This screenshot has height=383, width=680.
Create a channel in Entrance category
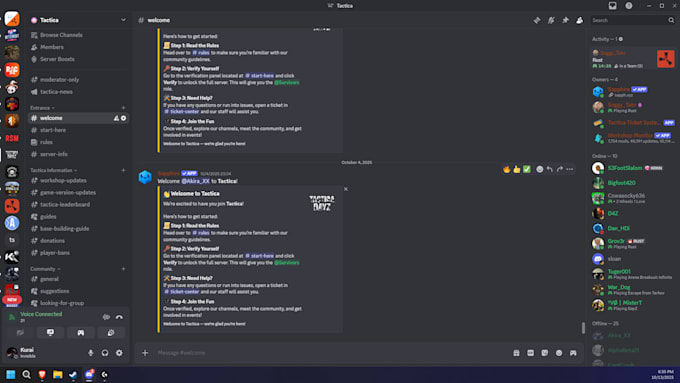[123, 108]
